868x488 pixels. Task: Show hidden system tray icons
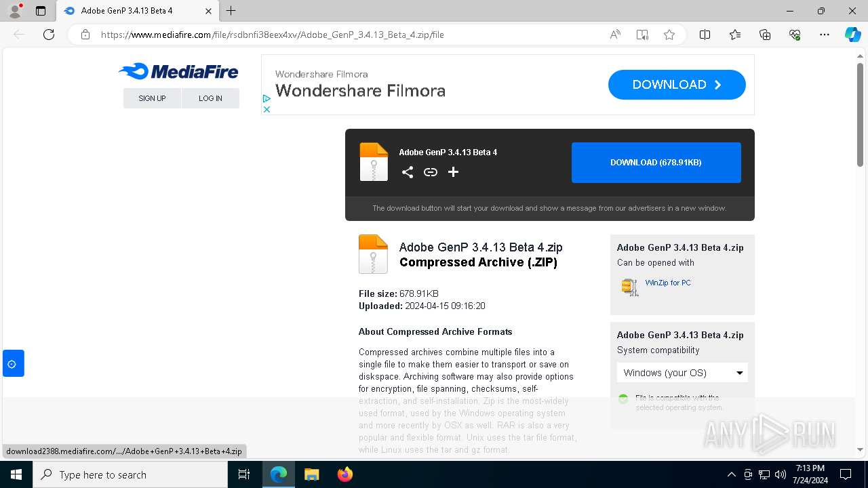pyautogui.click(x=731, y=474)
